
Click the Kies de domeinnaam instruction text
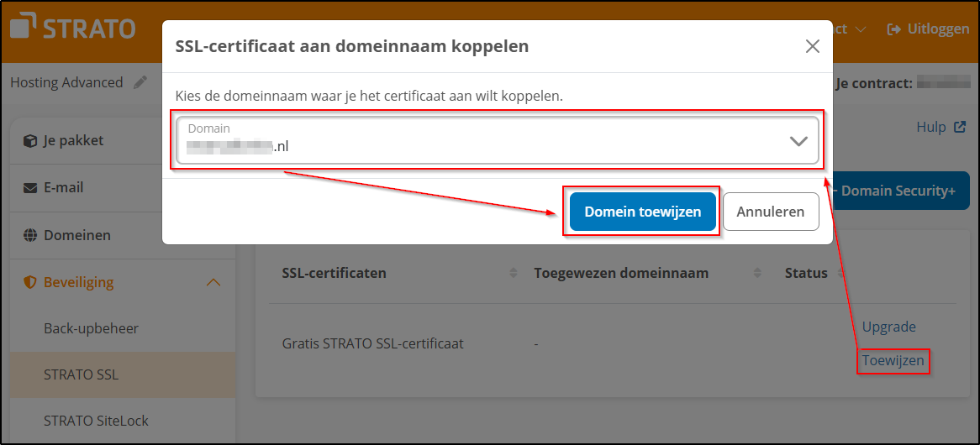[x=369, y=97]
